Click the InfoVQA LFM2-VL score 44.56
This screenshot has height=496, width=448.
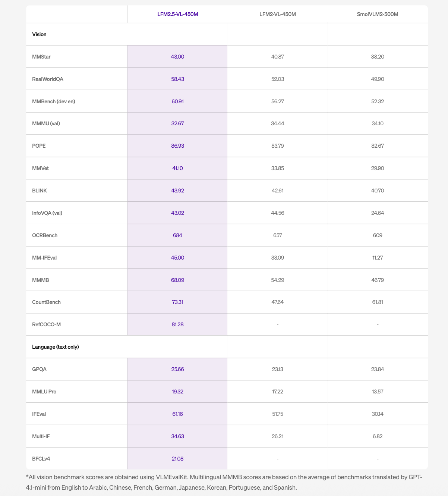click(278, 213)
